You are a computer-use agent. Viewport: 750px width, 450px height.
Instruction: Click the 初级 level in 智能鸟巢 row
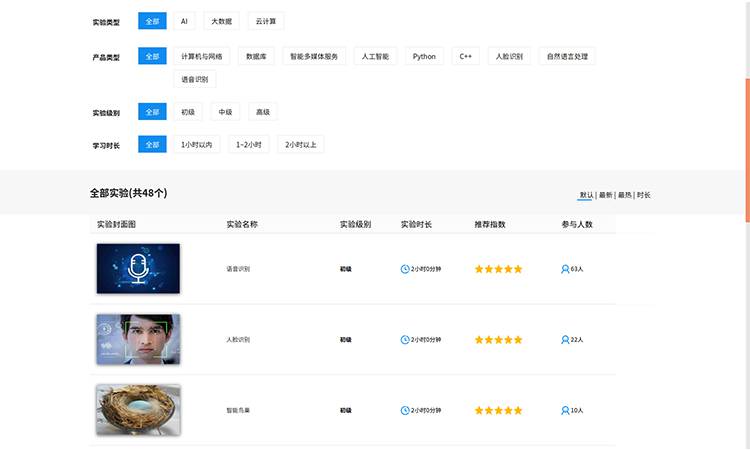tap(345, 411)
